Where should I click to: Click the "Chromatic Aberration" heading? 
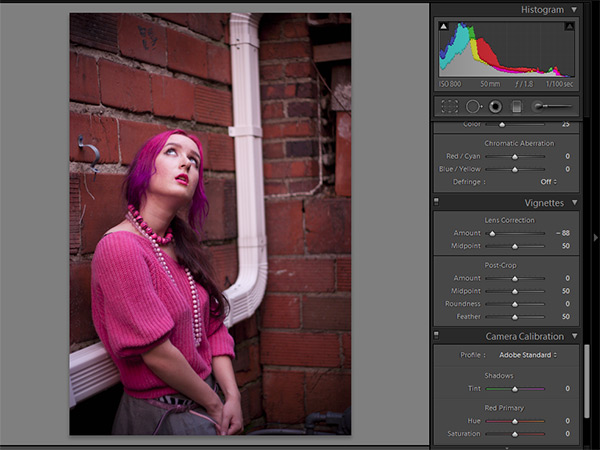519,143
